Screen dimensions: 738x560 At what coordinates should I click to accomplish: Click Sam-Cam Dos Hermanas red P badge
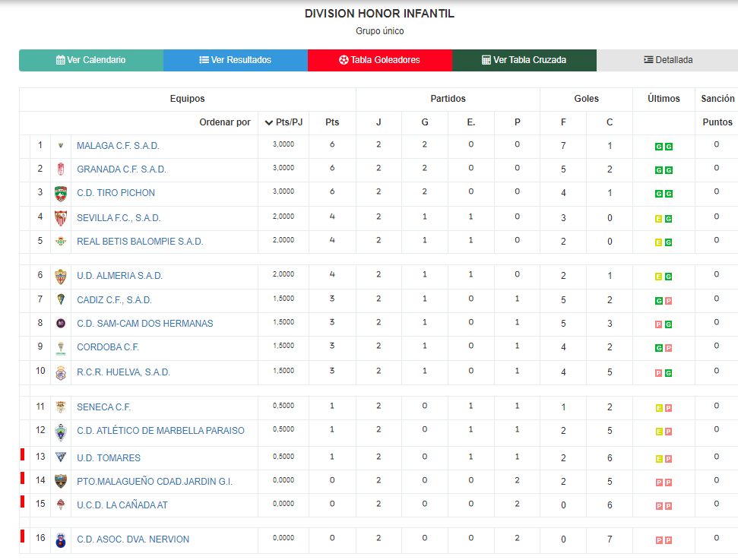pos(658,324)
